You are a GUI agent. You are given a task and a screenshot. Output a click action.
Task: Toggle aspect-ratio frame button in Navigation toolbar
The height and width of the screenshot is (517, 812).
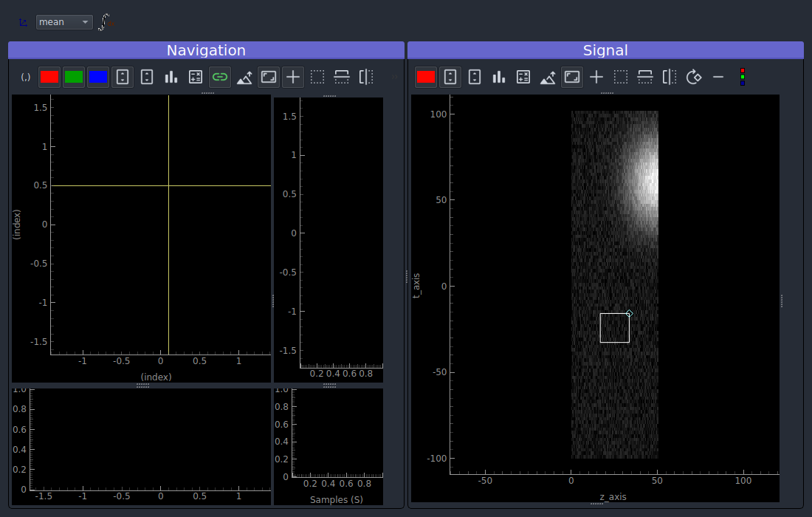pyautogui.click(x=268, y=78)
